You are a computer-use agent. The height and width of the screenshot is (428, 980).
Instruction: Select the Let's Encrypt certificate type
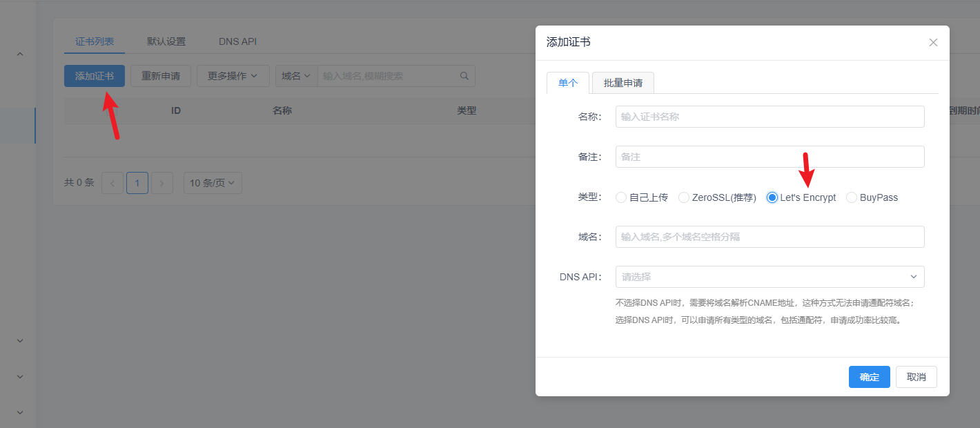coord(771,197)
